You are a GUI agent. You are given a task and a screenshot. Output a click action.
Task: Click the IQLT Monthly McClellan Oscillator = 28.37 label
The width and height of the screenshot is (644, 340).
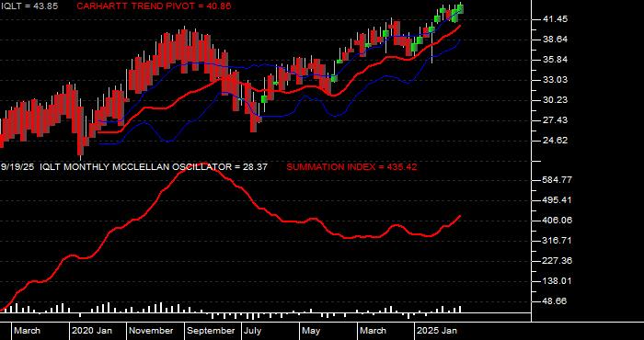point(154,167)
